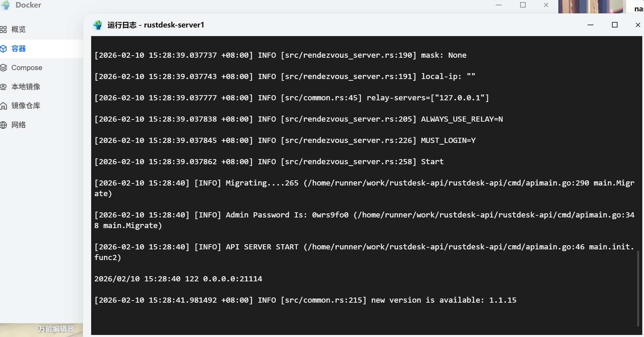This screenshot has width=644, height=337.
Task: Switch to the 本地镜像 page label
Action: pos(26,87)
